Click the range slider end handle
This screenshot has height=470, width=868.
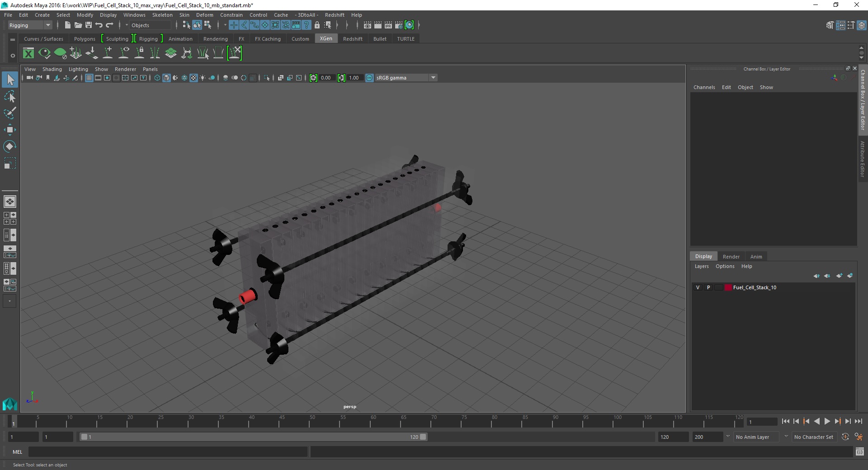tap(423, 437)
